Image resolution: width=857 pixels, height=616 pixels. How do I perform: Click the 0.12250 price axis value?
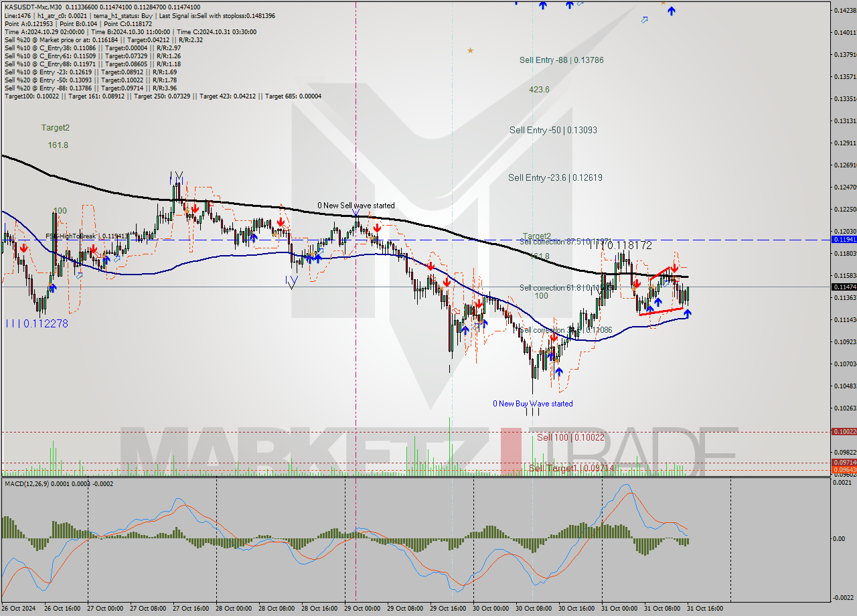coord(844,210)
